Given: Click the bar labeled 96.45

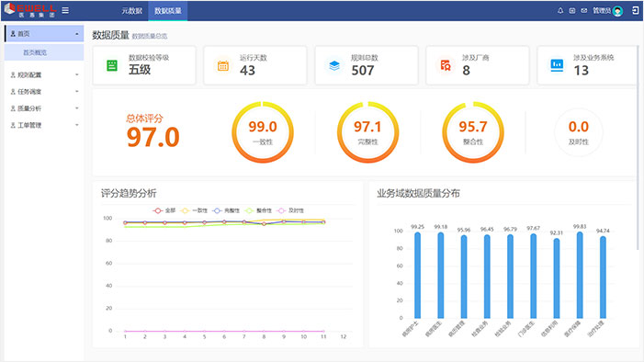Looking at the screenshot, I should coord(487,277).
